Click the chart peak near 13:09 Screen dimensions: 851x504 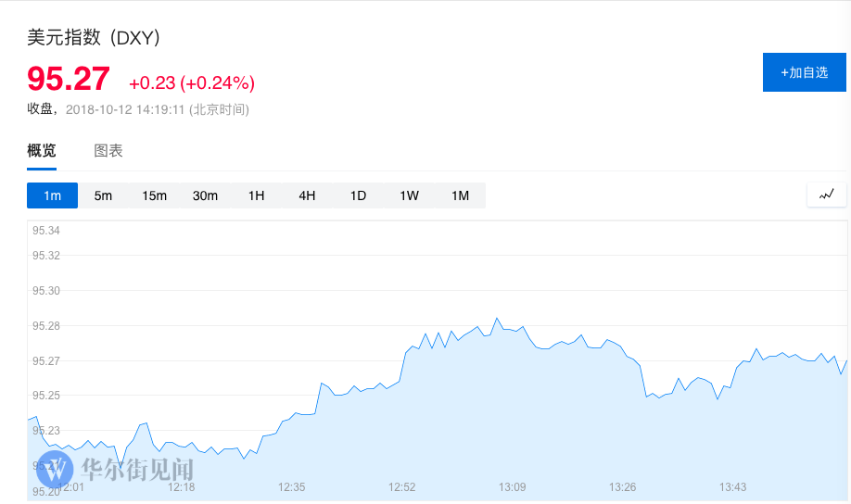pos(497,319)
